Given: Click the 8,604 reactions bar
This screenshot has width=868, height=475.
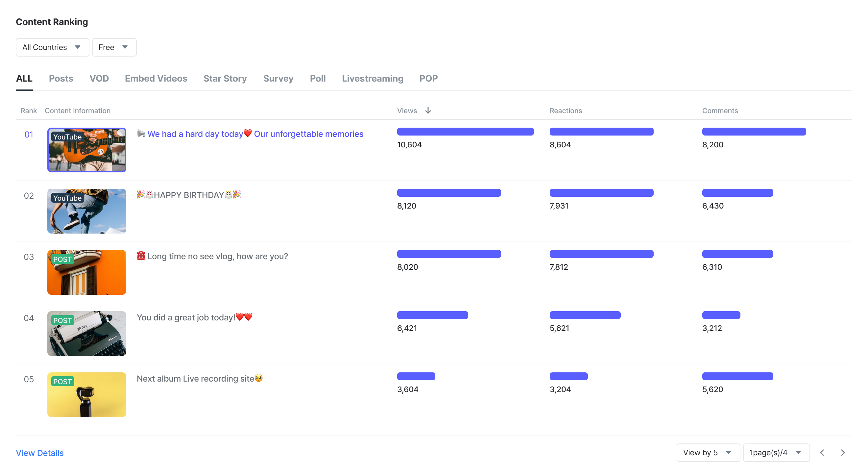Looking at the screenshot, I should pos(601,132).
